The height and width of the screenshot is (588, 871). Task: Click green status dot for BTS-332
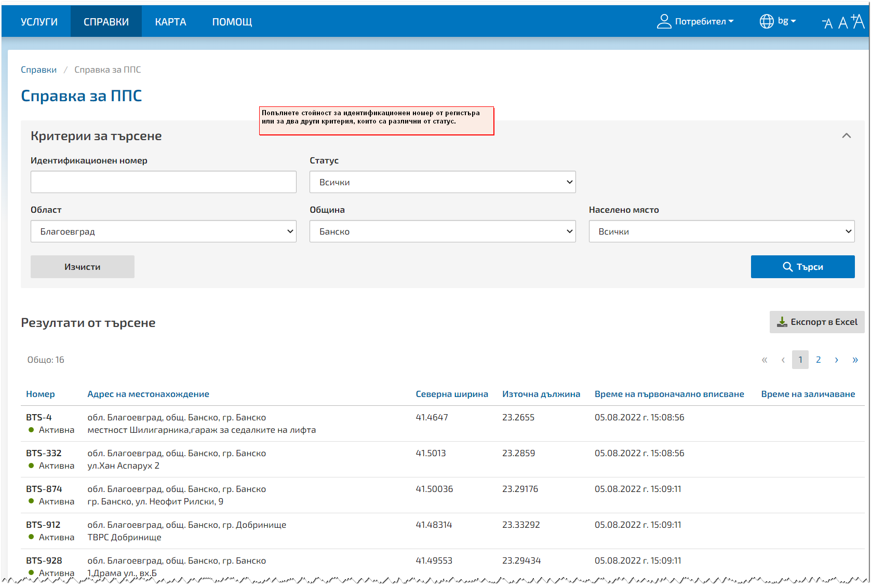point(31,466)
